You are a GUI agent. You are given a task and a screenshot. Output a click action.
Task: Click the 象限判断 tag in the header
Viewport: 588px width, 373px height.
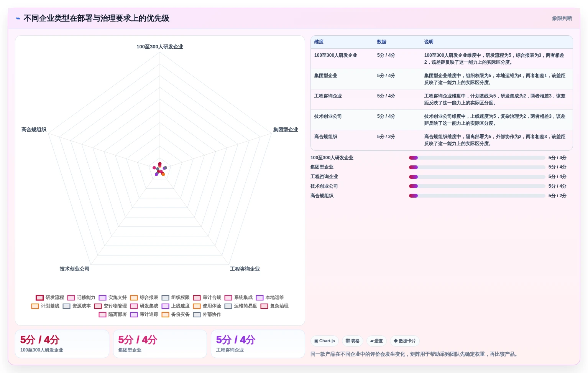(562, 18)
